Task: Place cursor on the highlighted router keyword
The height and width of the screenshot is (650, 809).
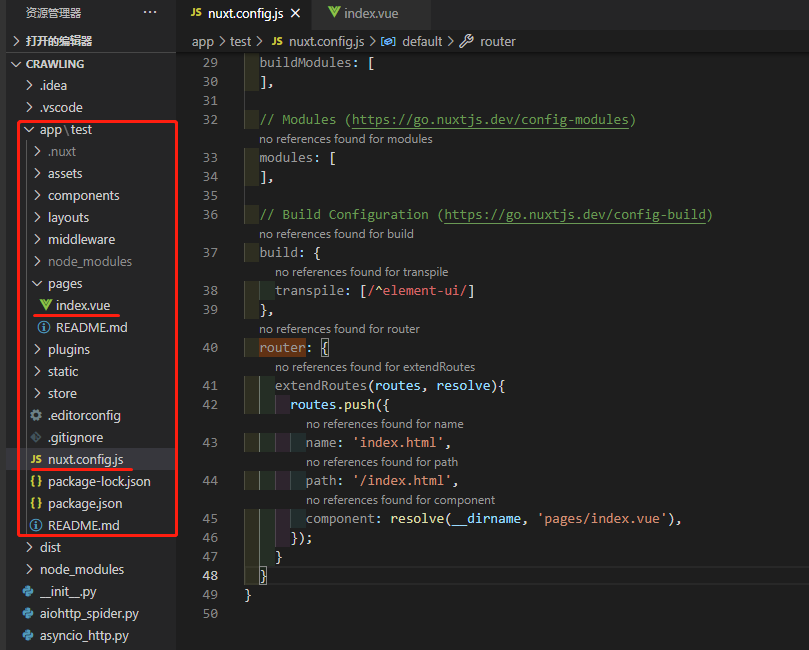Action: tap(282, 348)
